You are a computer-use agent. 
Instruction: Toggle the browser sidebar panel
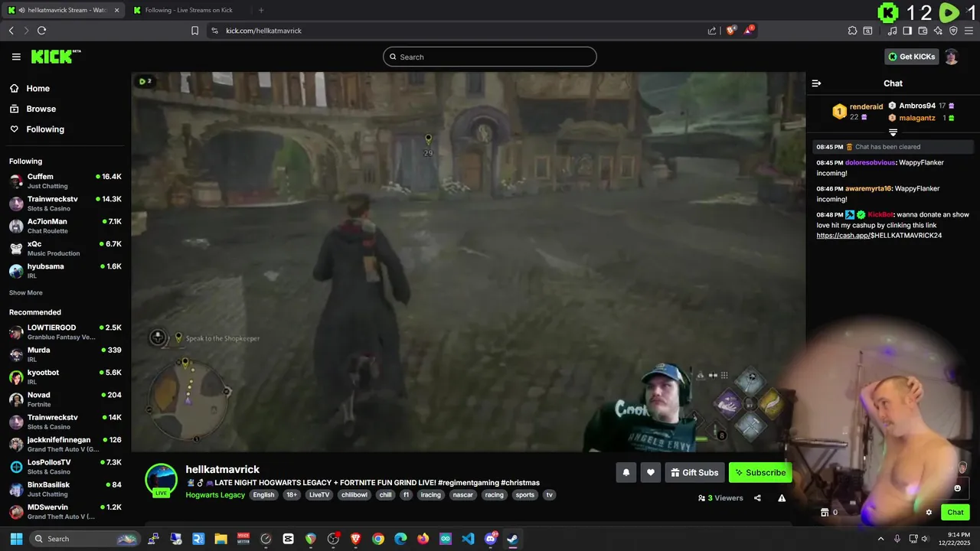point(907,31)
